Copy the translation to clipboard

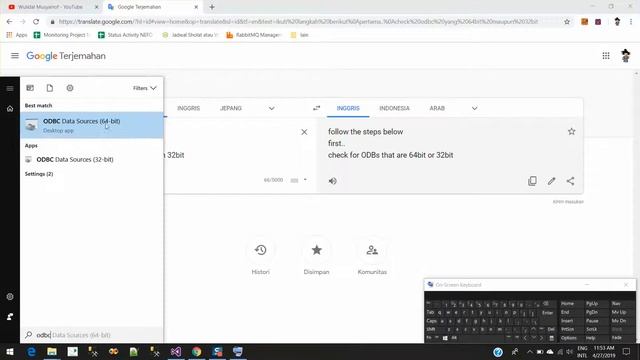pyautogui.click(x=532, y=181)
